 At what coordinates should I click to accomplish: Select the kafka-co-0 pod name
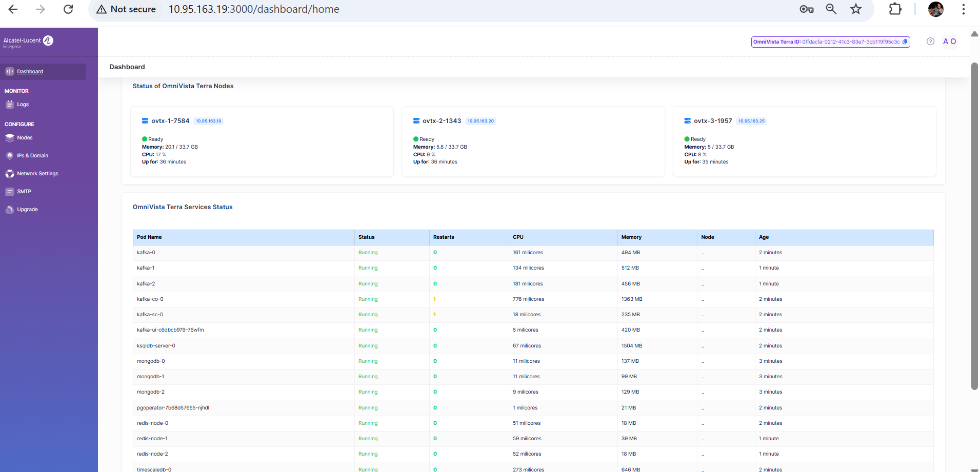(x=150, y=299)
